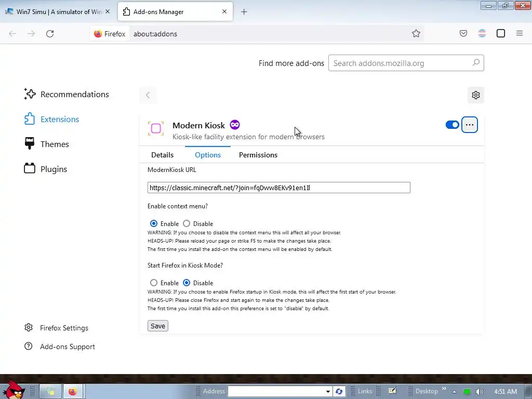Click the 4:51 AM clock

(x=506, y=392)
